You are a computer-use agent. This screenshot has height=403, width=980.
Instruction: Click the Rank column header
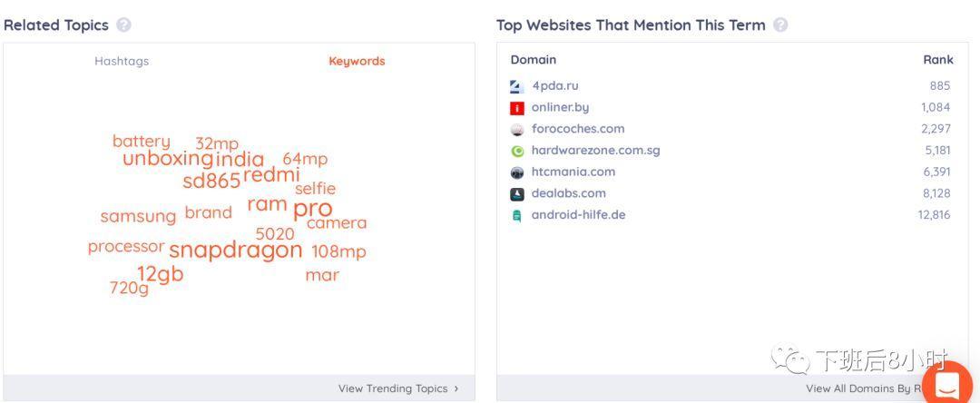pos(938,60)
